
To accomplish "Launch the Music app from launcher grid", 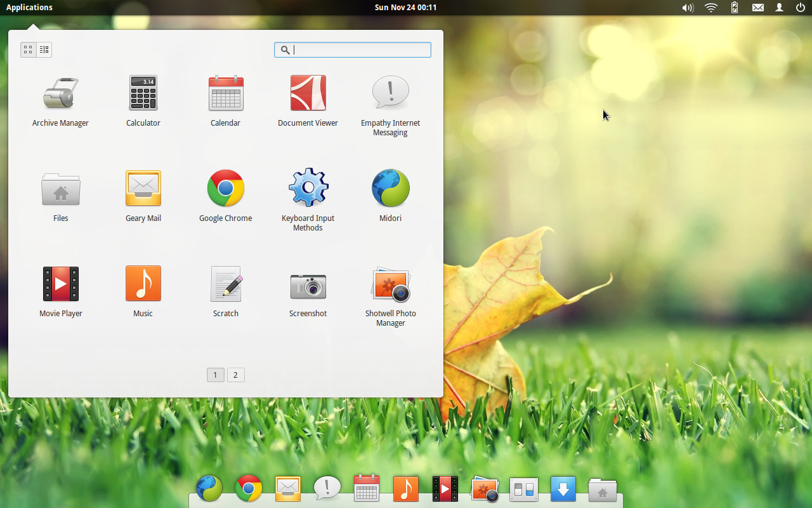I will (x=143, y=283).
